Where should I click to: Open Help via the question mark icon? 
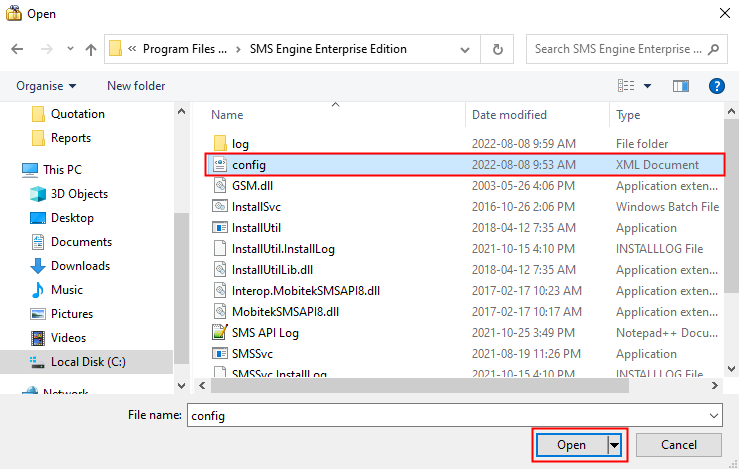[x=716, y=86]
